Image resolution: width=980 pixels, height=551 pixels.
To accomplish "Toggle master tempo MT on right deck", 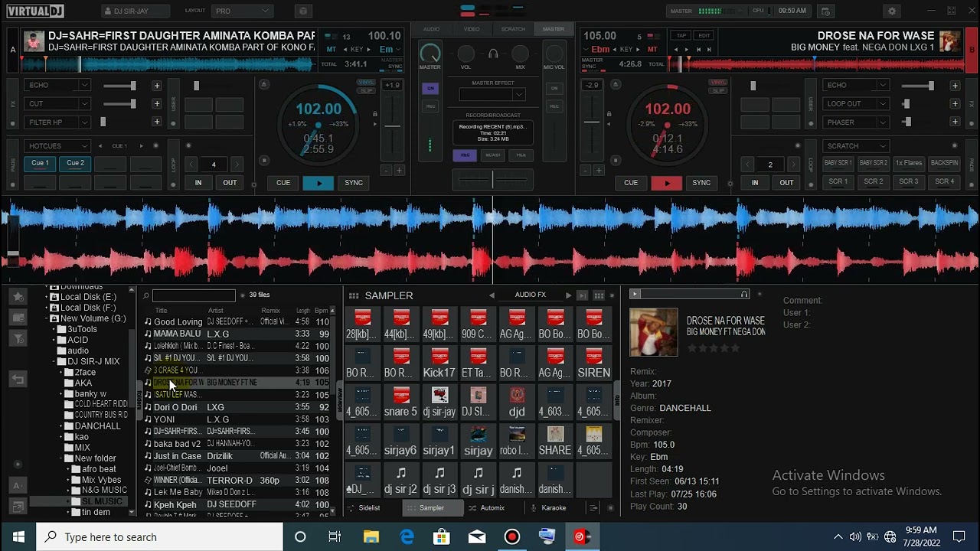I will [653, 49].
